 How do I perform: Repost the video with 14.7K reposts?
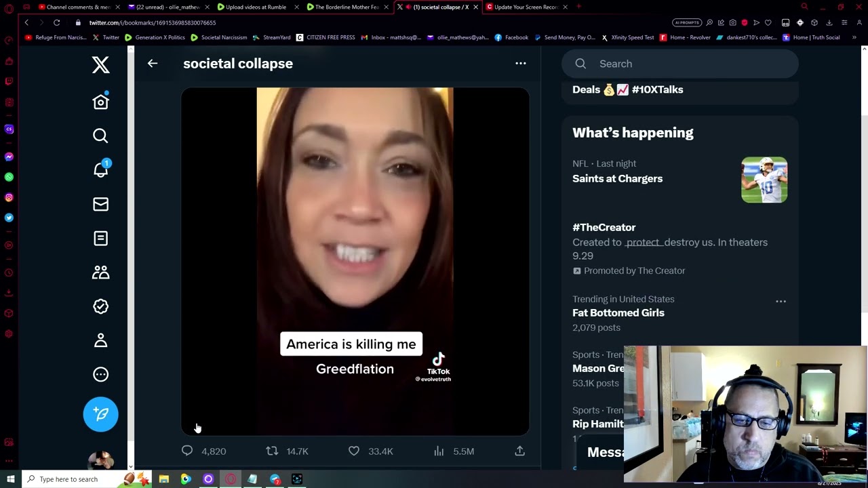click(287, 451)
